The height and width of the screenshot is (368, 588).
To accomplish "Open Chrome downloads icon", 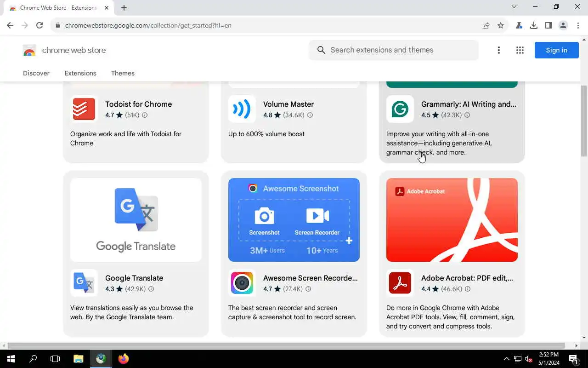I will click(x=534, y=25).
